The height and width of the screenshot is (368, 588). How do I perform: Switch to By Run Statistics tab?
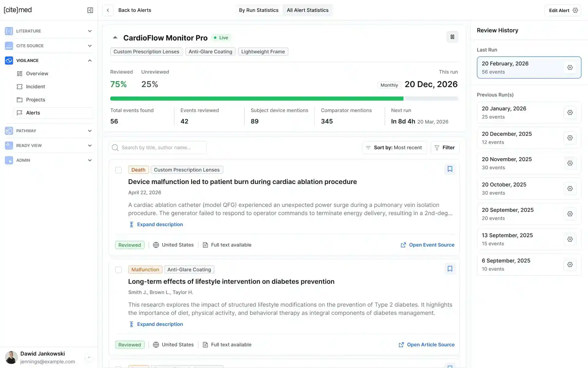259,10
